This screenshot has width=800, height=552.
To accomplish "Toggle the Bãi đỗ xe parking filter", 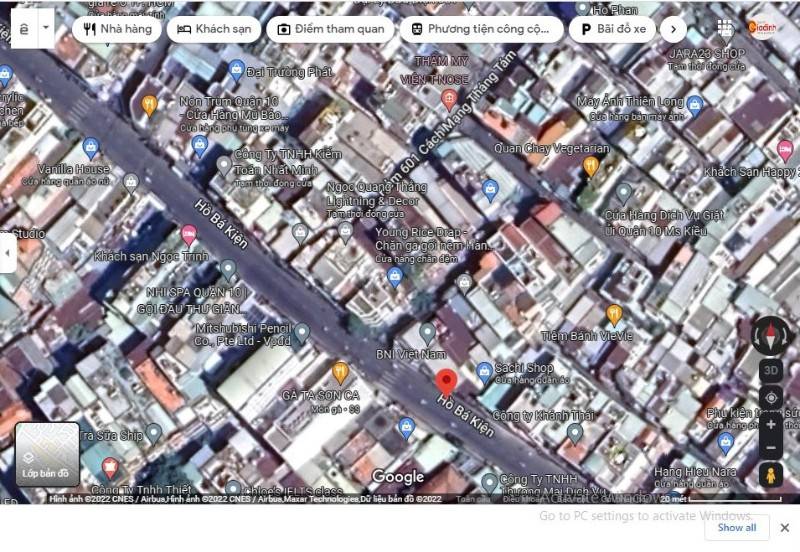I will (612, 29).
